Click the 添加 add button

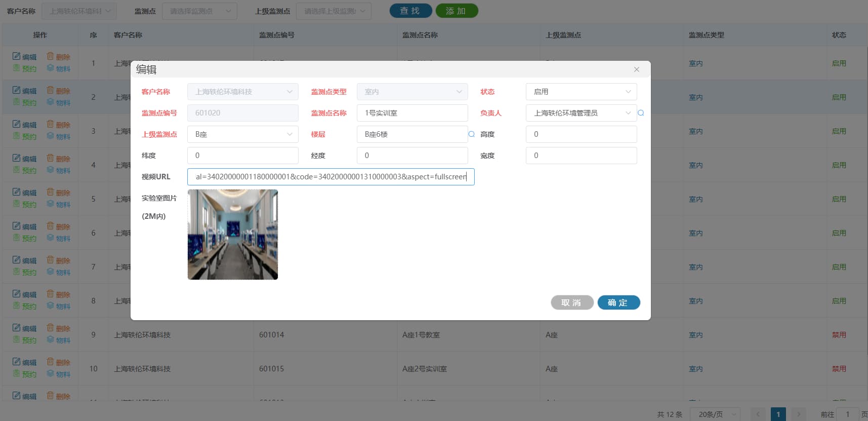[x=457, y=11]
